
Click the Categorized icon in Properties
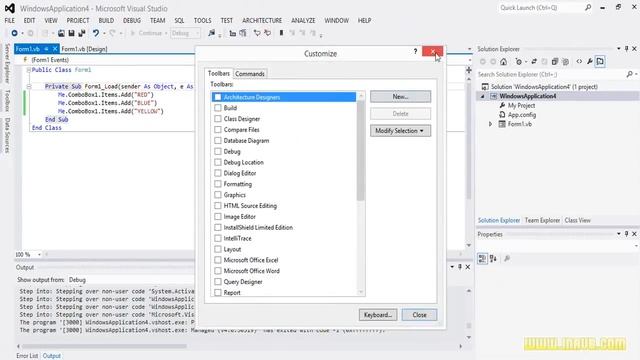[482, 258]
